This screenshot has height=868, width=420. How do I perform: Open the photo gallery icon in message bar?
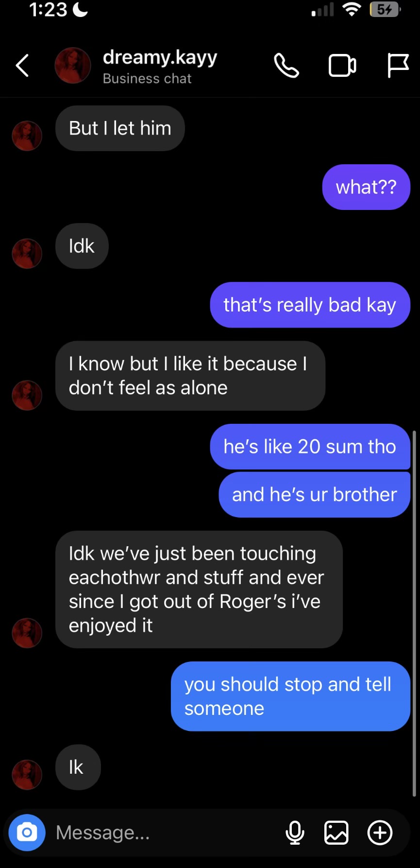coord(336,833)
